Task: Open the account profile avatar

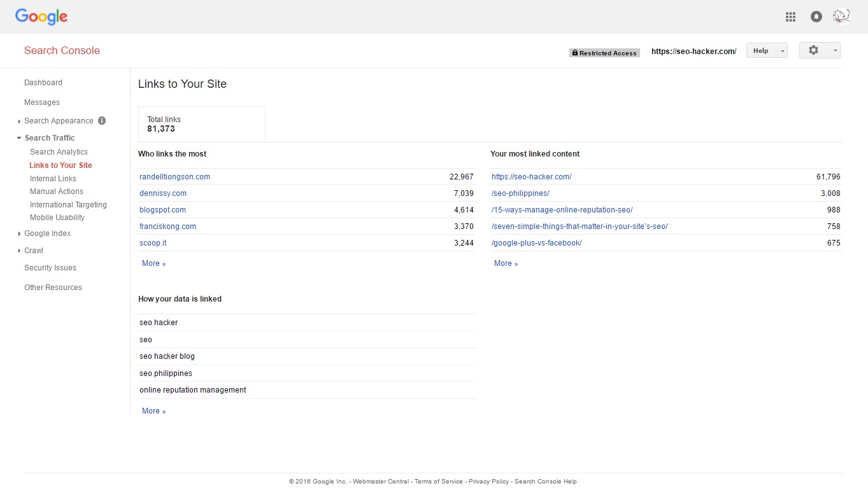Action: pyautogui.click(x=841, y=17)
